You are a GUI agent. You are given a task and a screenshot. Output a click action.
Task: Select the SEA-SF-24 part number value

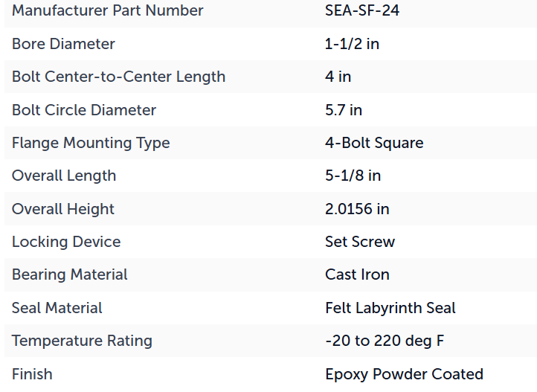point(362,10)
